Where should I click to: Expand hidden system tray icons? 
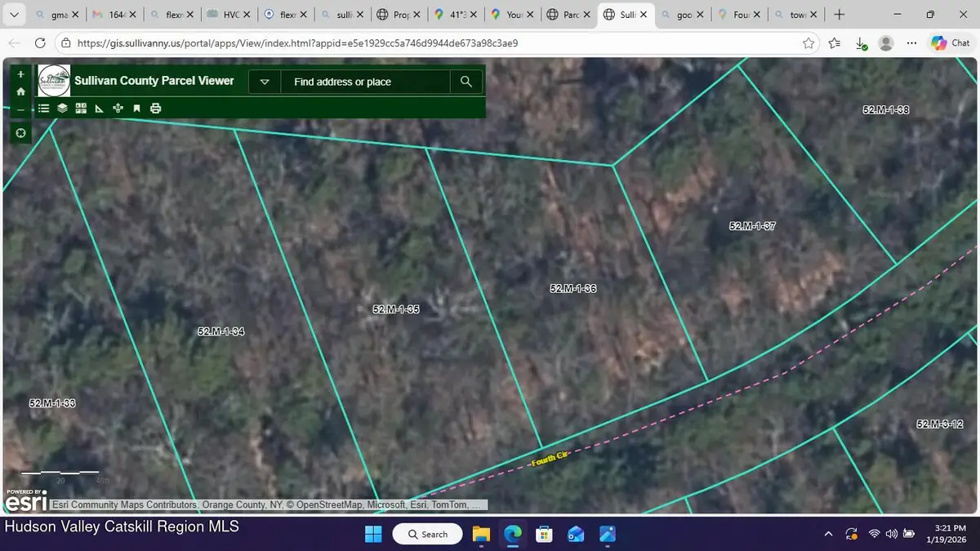828,534
